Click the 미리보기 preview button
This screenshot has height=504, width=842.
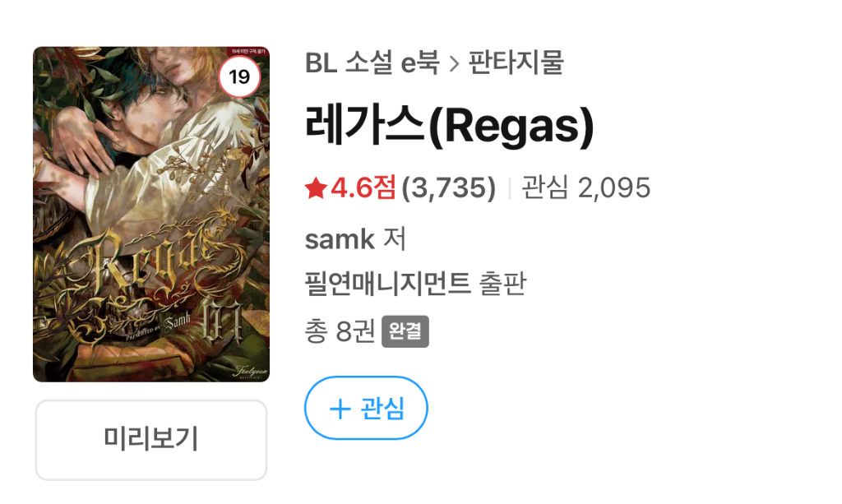(151, 440)
